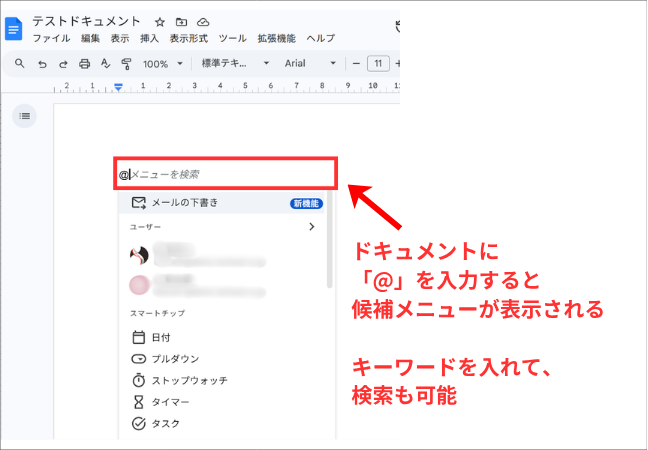Screen dimensions: 648x450
Task: Undo the last action
Action: [42, 63]
